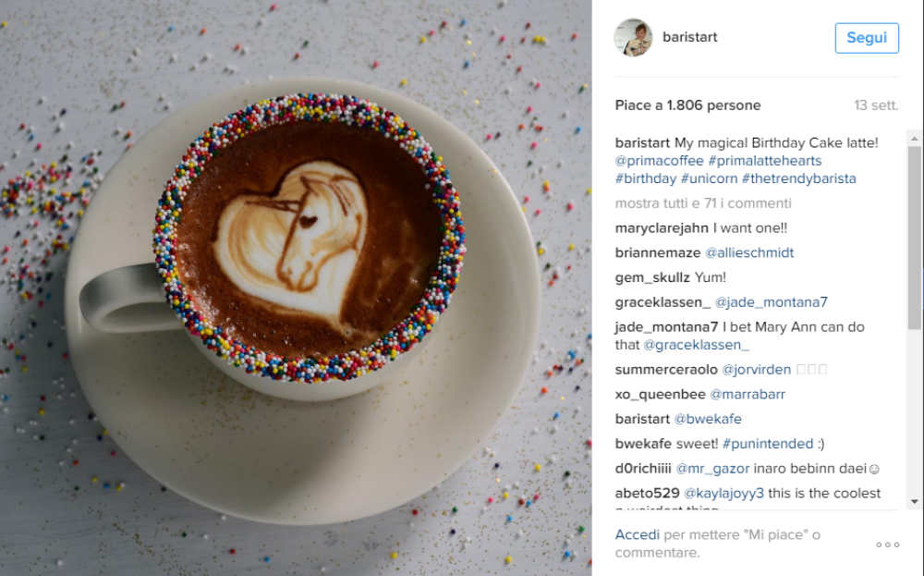Click the scrollbar up arrow in comments
Screen dimensions: 924x576
915,139
